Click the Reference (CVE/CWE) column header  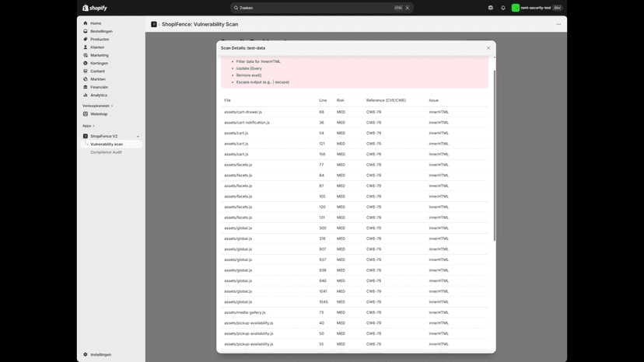[x=386, y=100]
